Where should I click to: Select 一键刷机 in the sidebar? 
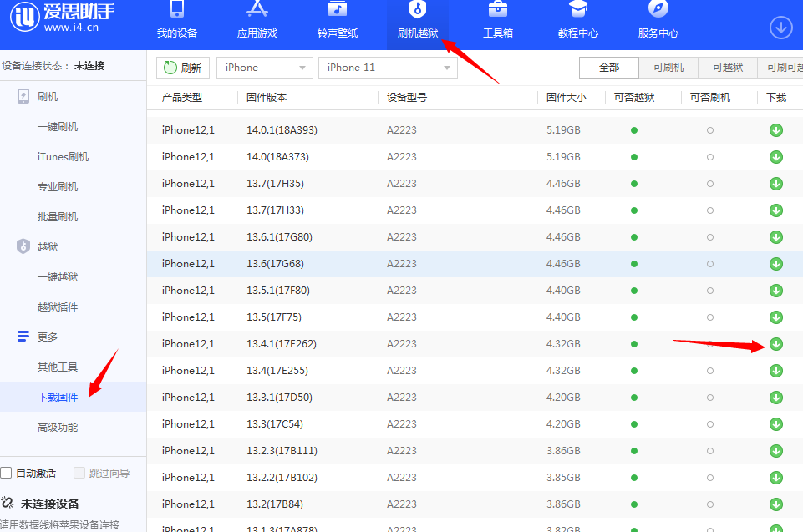pyautogui.click(x=58, y=126)
